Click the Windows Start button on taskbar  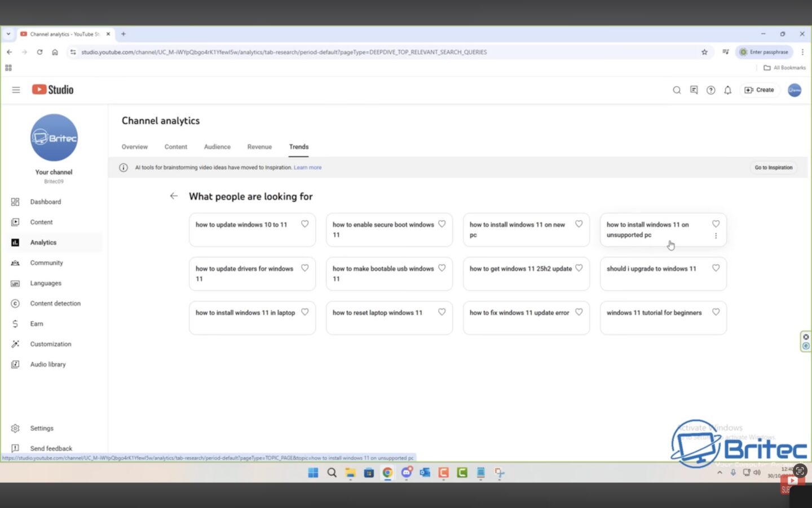313,473
